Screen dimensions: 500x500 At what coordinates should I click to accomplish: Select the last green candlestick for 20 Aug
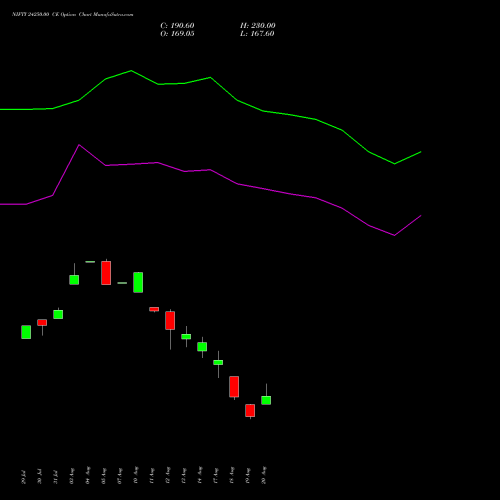(x=266, y=400)
